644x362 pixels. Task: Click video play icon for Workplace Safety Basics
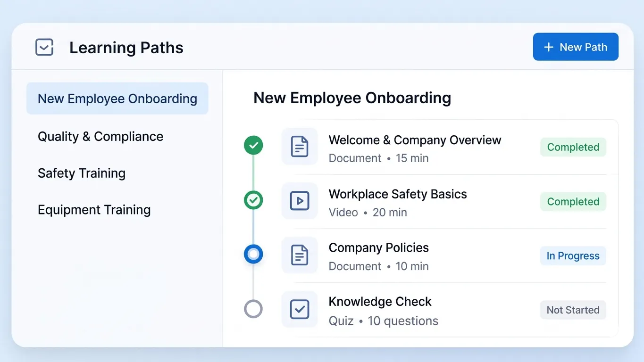[x=300, y=201]
